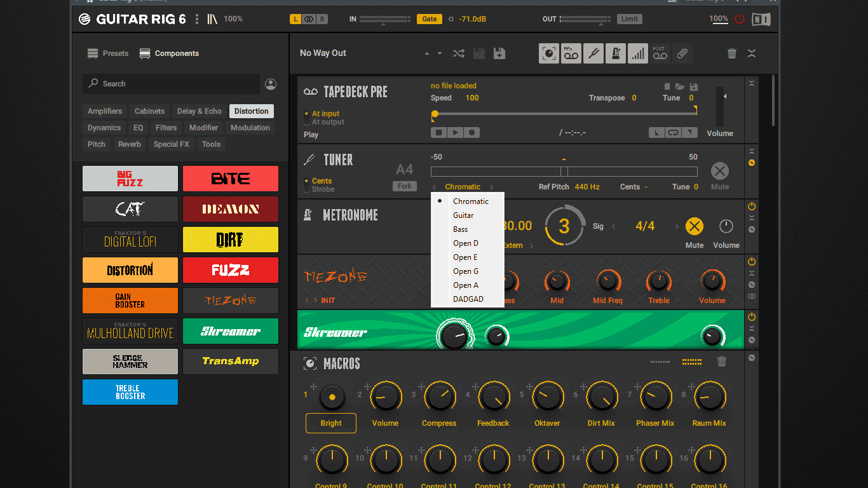Shuffle presets with the random icon
The width and height of the screenshot is (868, 488).
[x=458, y=53]
